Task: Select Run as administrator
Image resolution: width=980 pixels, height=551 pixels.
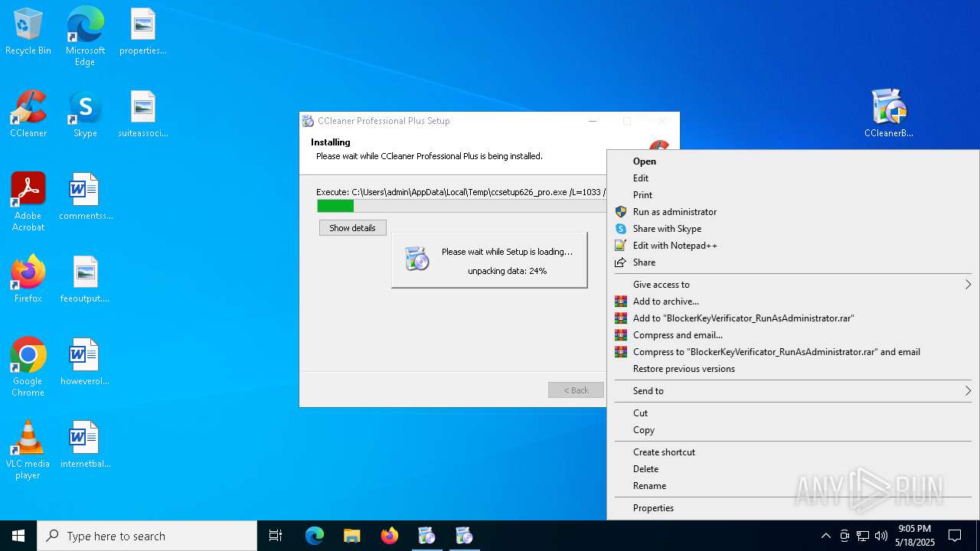Action: pos(792,212)
